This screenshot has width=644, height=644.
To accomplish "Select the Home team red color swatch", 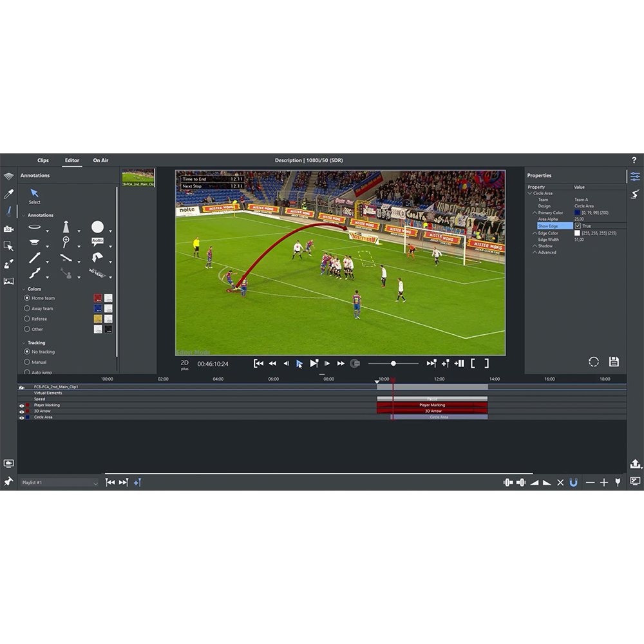I will pyautogui.click(x=97, y=298).
